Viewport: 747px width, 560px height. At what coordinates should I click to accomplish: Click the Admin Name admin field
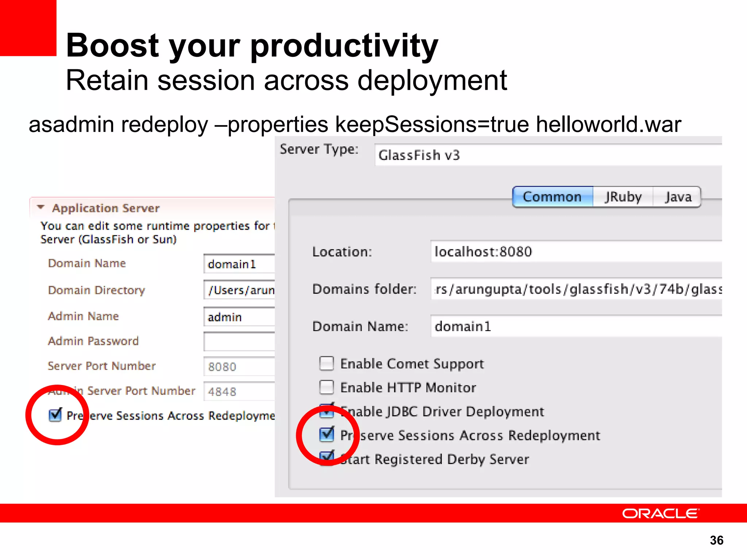[239, 317]
